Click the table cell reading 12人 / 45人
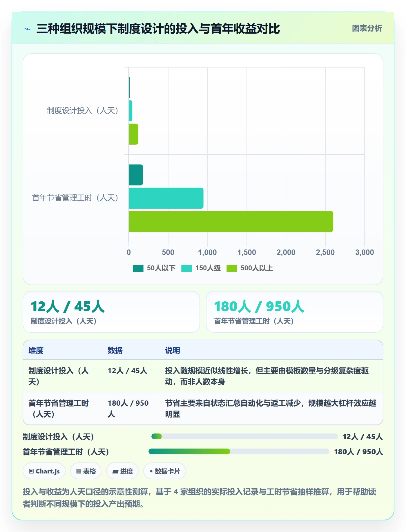This screenshot has width=406, height=532. tap(128, 371)
